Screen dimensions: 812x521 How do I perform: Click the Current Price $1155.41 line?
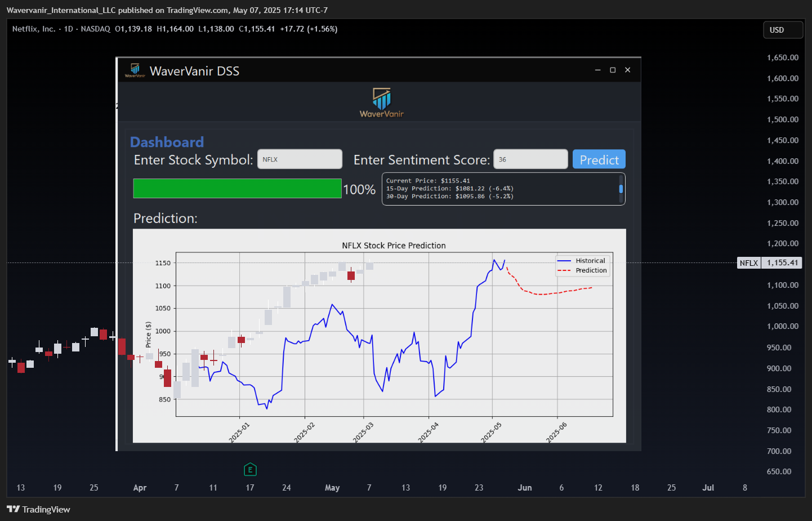click(x=428, y=181)
